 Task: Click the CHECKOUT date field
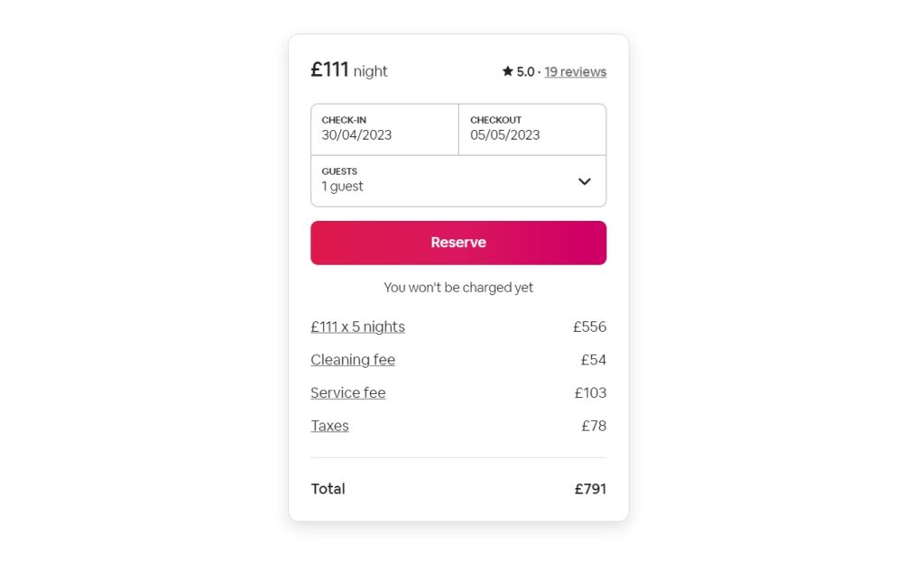(x=532, y=129)
